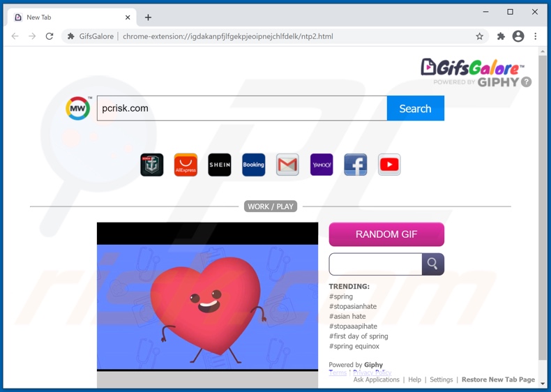Open the YouTube shortcut icon
The width and height of the screenshot is (551, 392).
[x=389, y=165]
